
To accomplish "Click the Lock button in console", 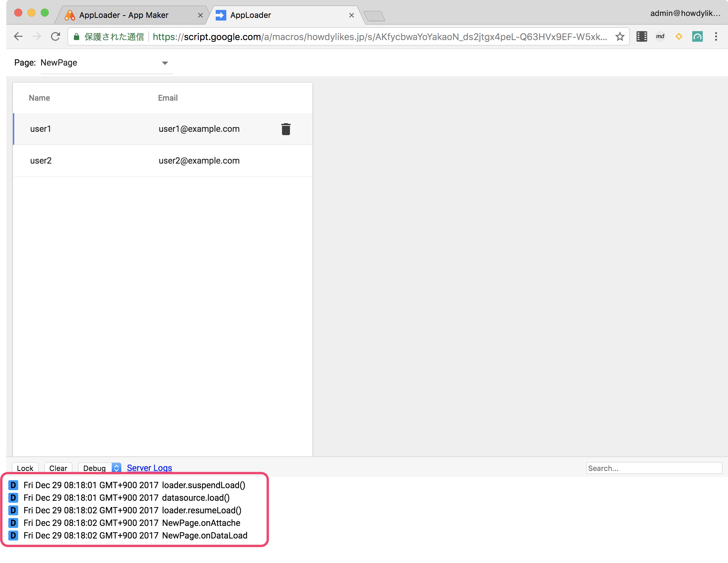I will pos(25,468).
